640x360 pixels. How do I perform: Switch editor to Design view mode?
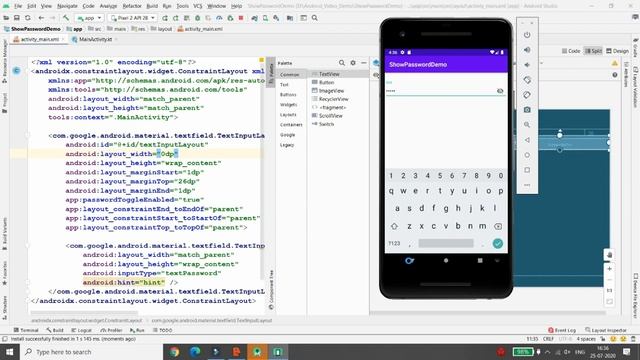[617, 51]
